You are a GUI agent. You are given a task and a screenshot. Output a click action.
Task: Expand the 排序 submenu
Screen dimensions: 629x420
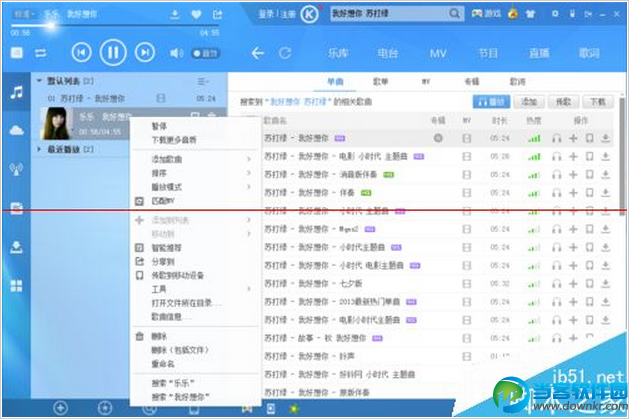[196, 173]
